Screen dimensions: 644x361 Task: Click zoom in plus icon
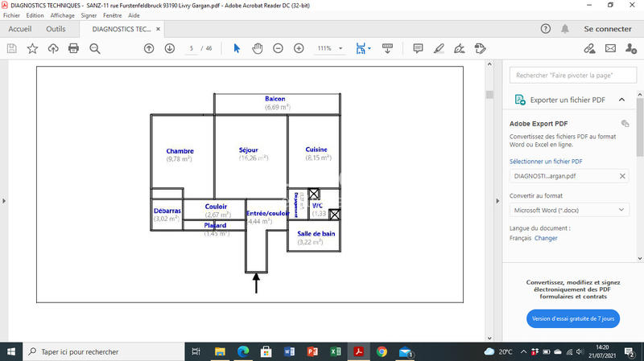coord(299,48)
